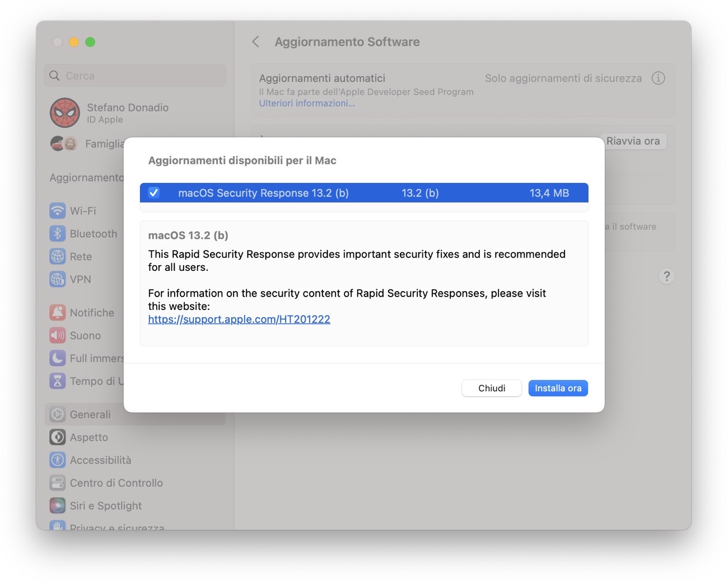Select the Aspetto sidebar entry
The width and height of the screenshot is (728, 582).
(88, 437)
